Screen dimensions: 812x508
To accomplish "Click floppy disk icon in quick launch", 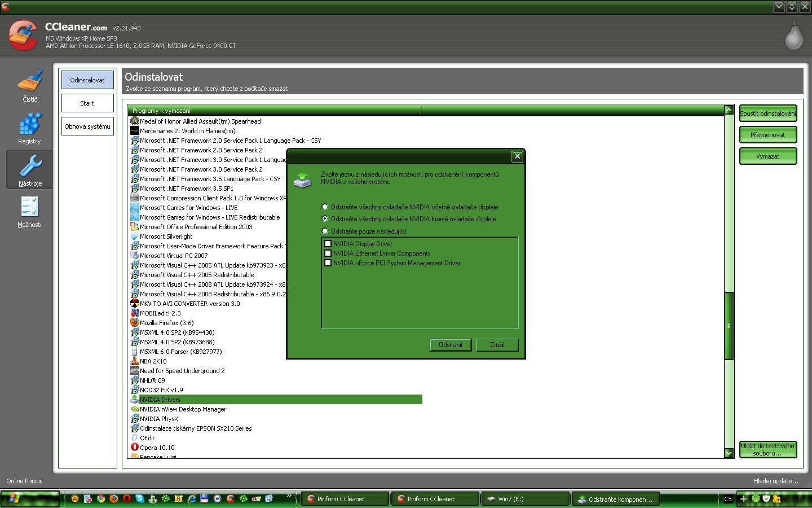I will pyautogui.click(x=204, y=499).
